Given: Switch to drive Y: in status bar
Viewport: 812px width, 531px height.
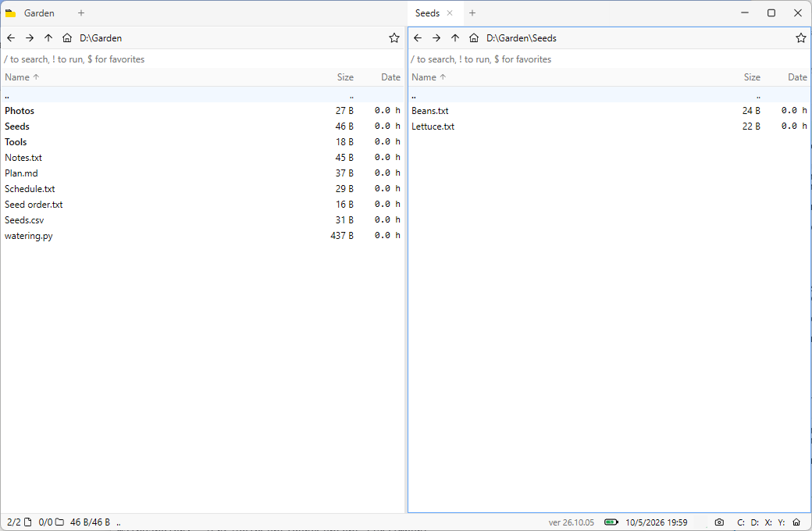Looking at the screenshot, I should (x=782, y=522).
